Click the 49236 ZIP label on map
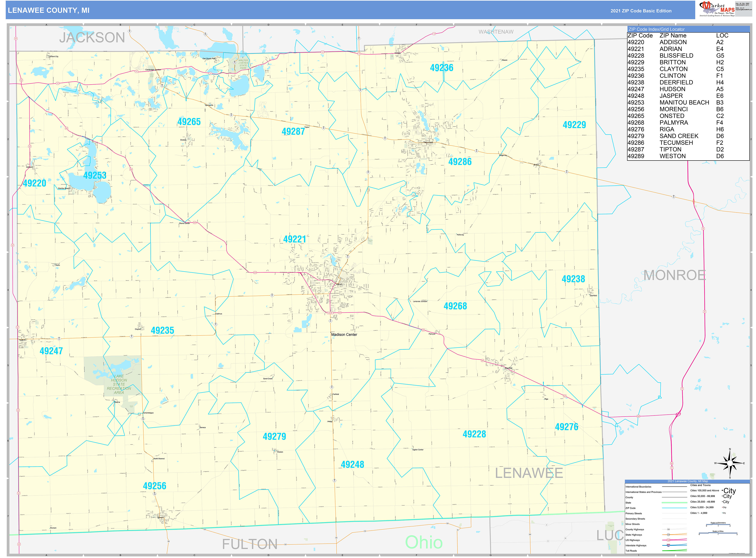 pos(442,68)
